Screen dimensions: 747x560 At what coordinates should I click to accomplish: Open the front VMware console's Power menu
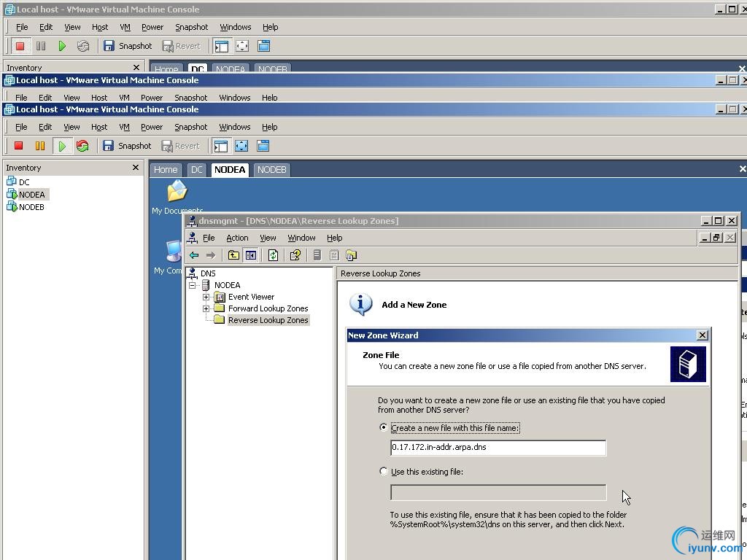[152, 127]
